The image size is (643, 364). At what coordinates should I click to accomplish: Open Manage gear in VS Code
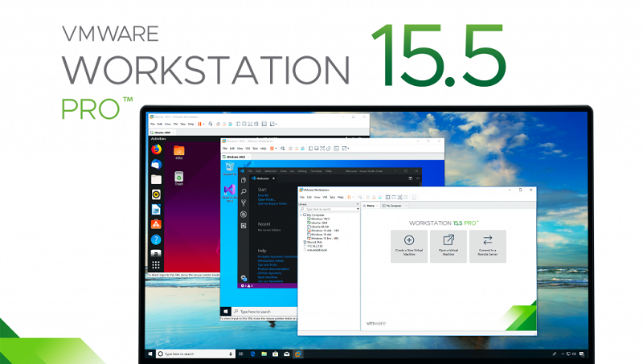coord(244,278)
